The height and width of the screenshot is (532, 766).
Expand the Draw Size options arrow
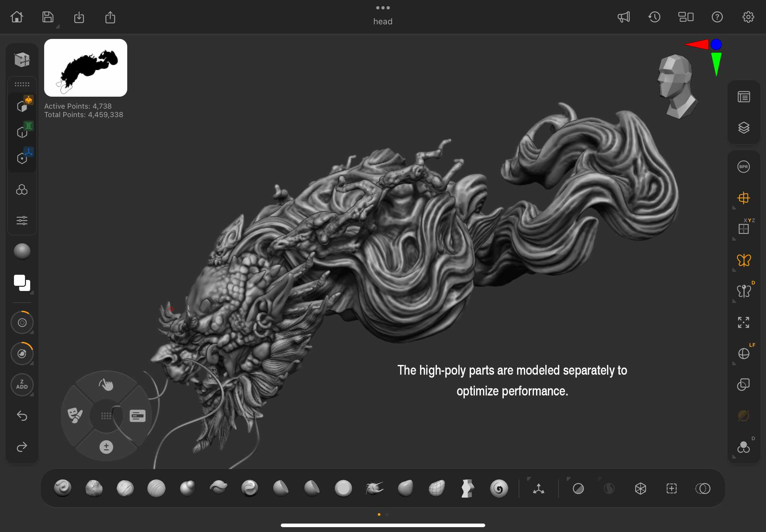pyautogui.click(x=32, y=332)
